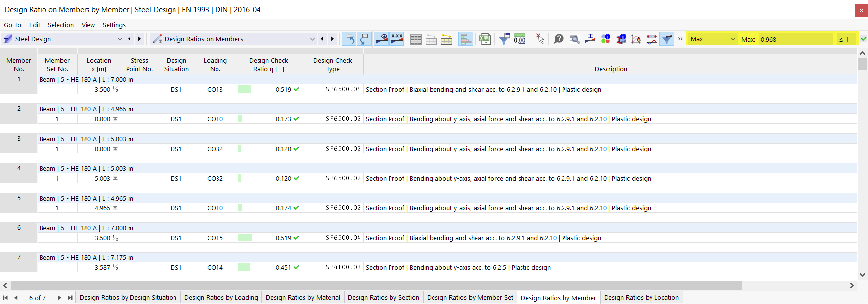Toggle first selection-sync arrow icon in toolbar
This screenshot has width=868, height=304.
350,39
